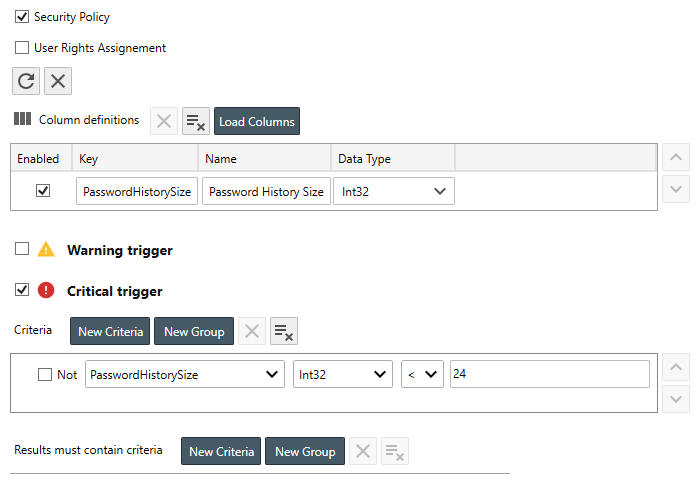This screenshot has width=700, height=484.
Task: Click the refresh icon button
Action: (x=26, y=81)
